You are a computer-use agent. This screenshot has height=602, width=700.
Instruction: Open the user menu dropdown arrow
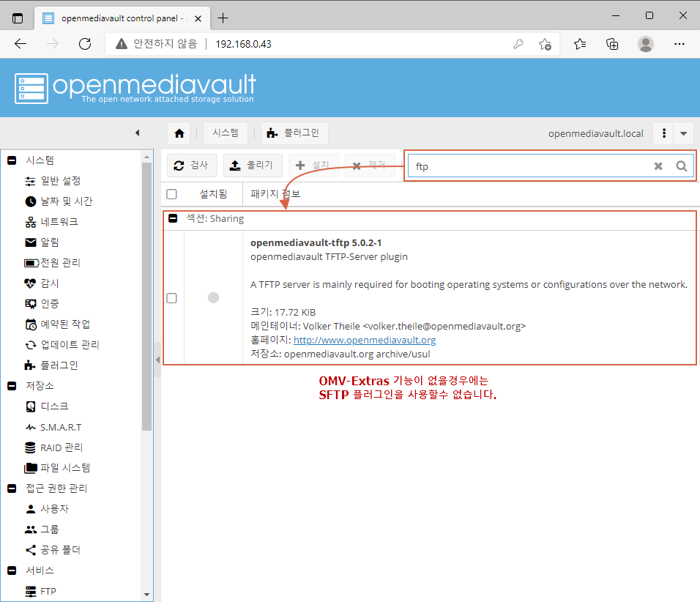pyautogui.click(x=683, y=133)
